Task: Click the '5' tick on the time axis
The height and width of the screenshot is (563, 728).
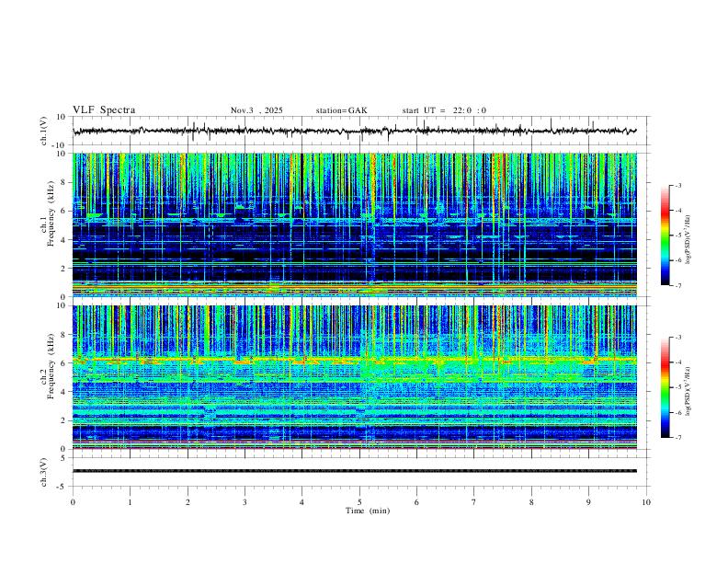Action: (359, 502)
